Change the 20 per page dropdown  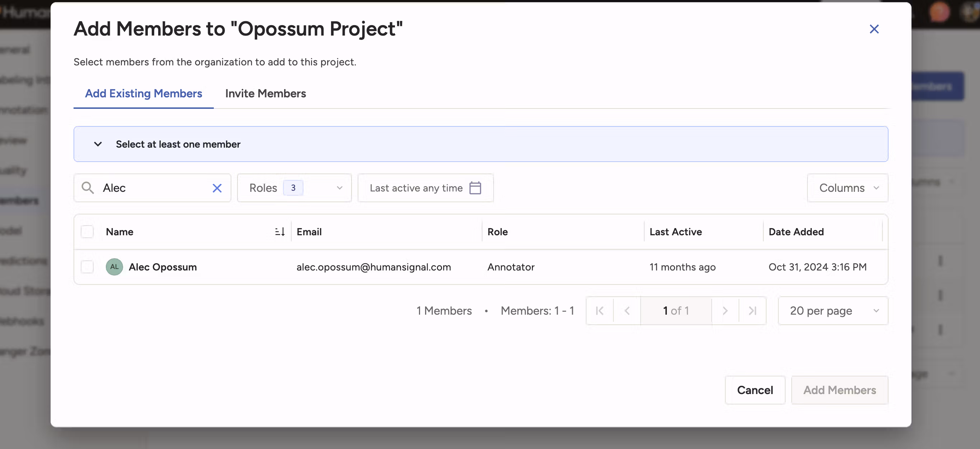click(x=833, y=310)
